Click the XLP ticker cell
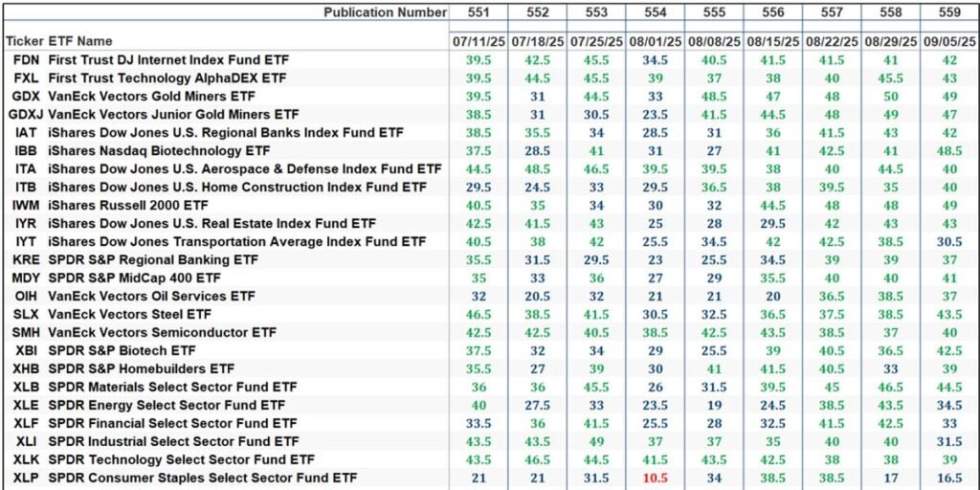 25,478
